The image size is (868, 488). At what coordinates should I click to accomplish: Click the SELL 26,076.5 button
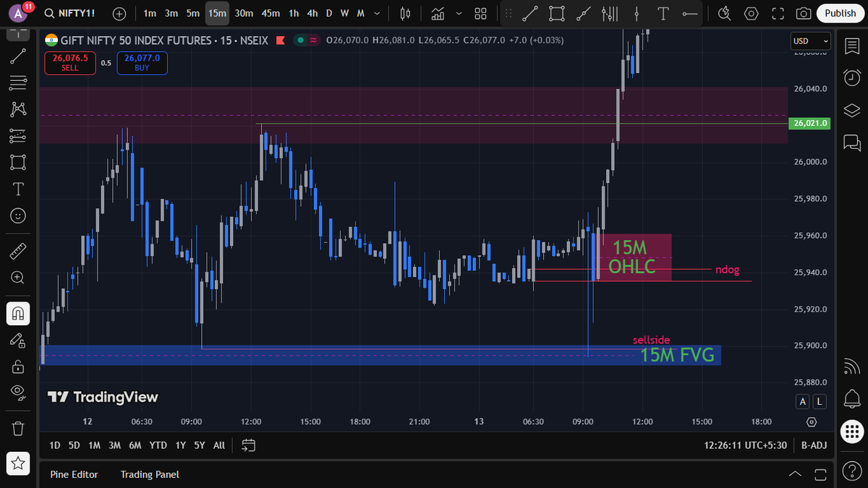70,63
